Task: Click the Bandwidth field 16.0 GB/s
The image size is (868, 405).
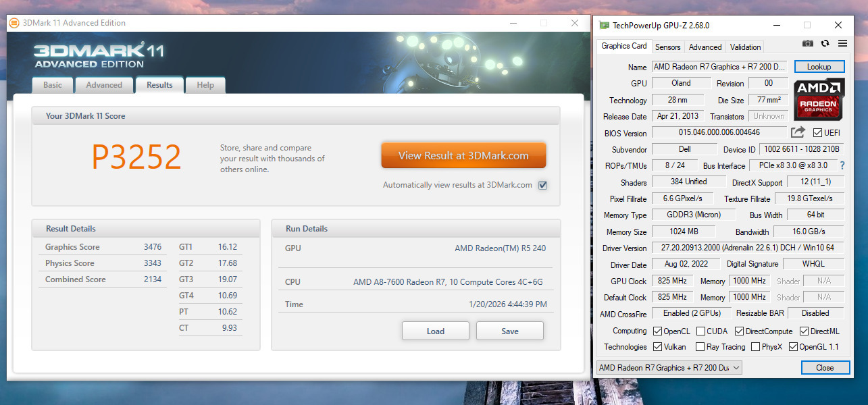Action: [x=809, y=232]
